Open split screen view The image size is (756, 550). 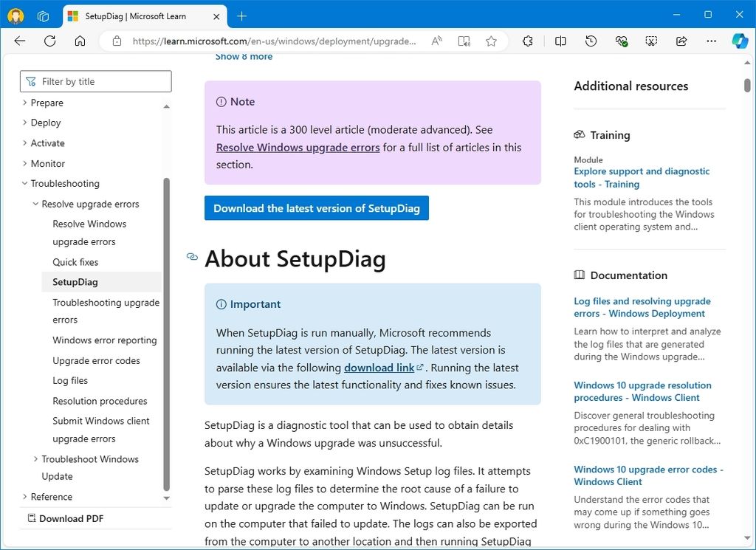[560, 41]
